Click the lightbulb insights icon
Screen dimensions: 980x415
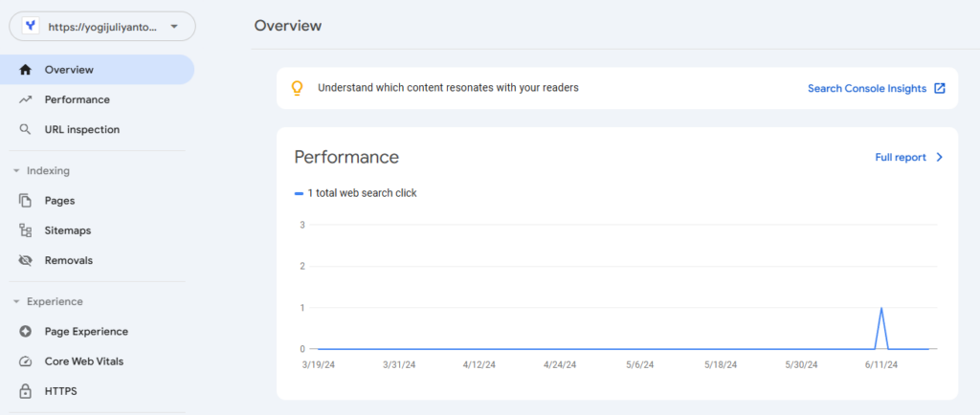click(x=297, y=88)
